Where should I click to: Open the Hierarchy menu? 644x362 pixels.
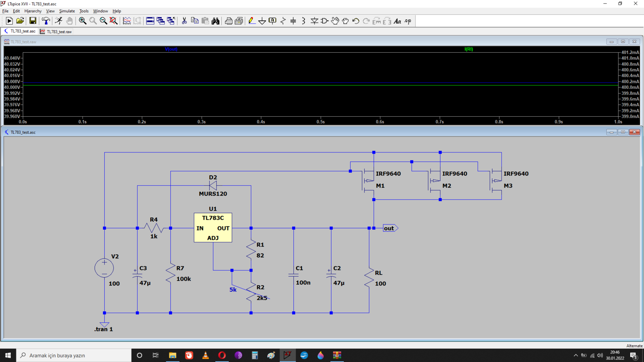pos(33,11)
